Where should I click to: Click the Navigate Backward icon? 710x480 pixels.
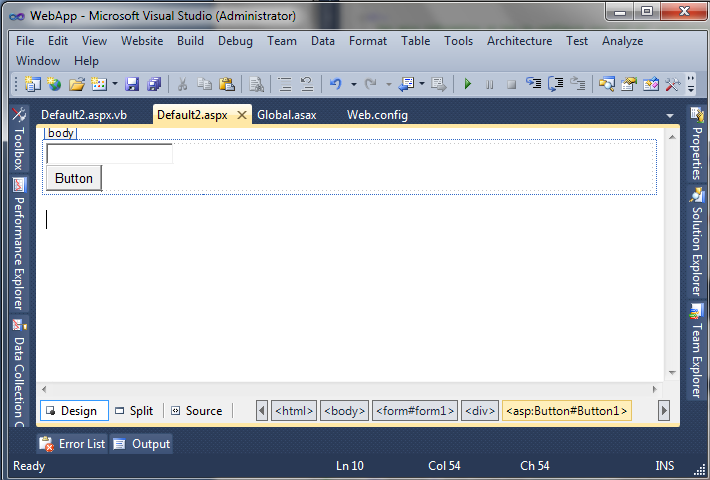pyautogui.click(x=406, y=84)
